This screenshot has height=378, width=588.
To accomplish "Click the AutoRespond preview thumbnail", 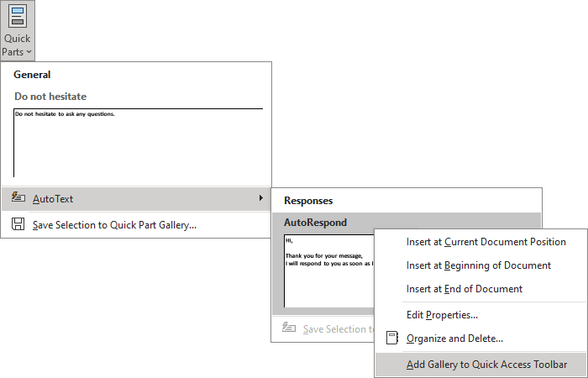I will 329,270.
